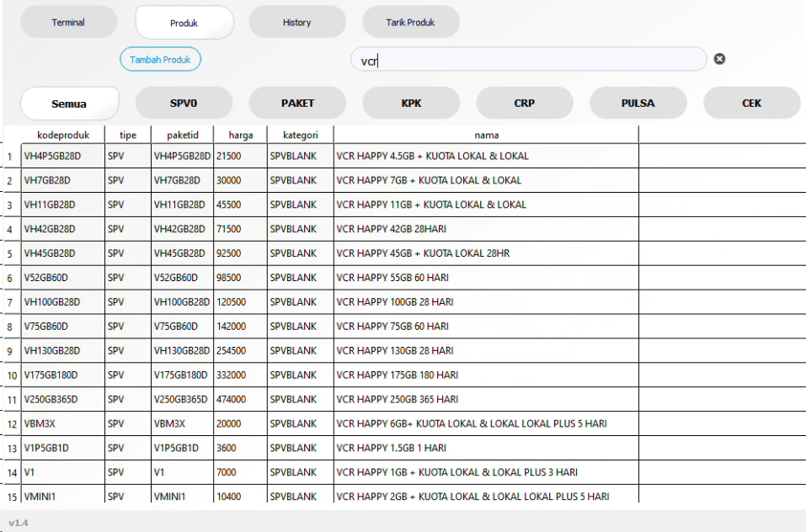This screenshot has width=806, height=532.
Task: Apply the CRP category filter
Action: coord(524,103)
